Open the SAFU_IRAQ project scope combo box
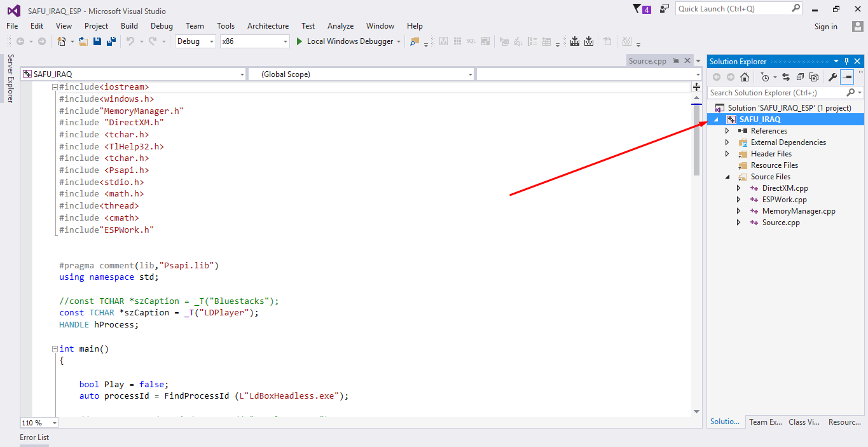868x447 pixels. (x=133, y=74)
